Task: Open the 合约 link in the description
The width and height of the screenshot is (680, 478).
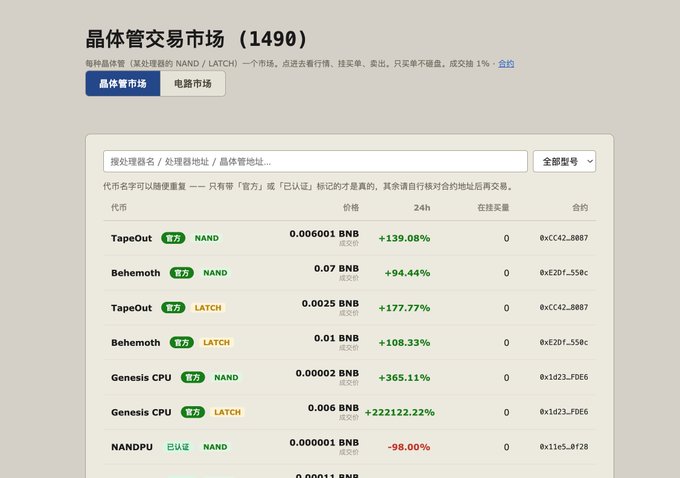Action: [506, 64]
